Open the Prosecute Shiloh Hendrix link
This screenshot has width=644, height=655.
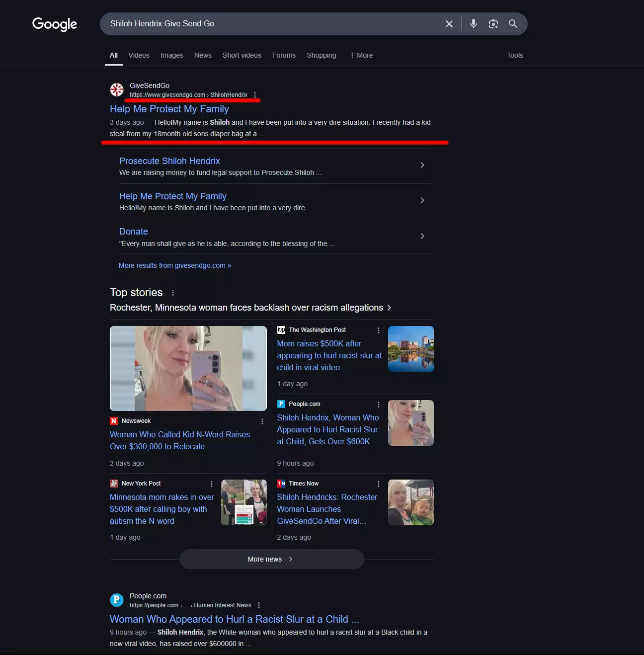[169, 161]
